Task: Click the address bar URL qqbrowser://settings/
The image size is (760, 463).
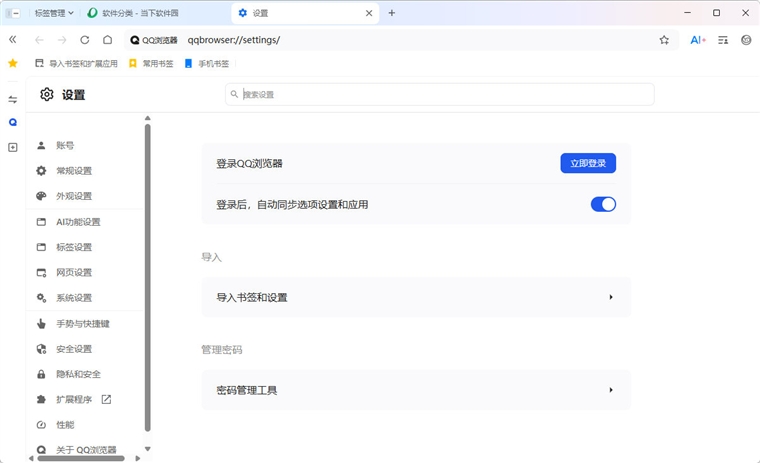Action: coord(234,40)
